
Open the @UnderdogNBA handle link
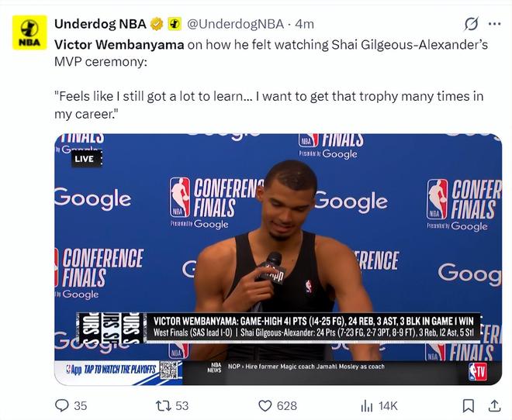[235, 24]
